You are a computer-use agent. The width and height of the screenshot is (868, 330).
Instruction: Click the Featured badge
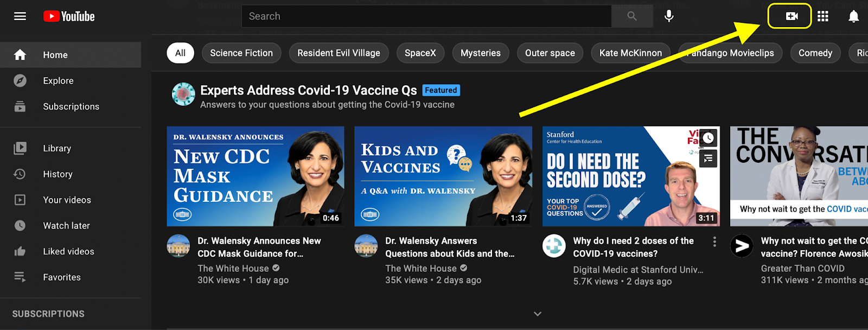(x=441, y=90)
